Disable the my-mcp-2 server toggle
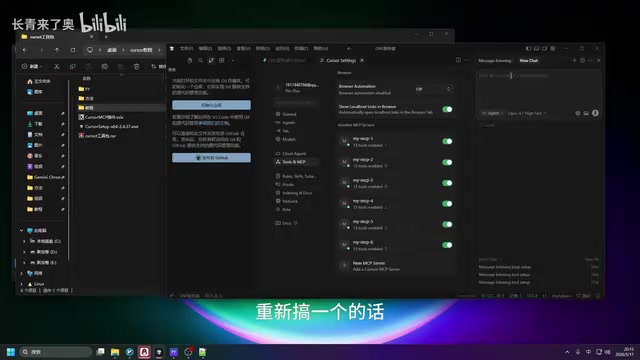Image resolution: width=640 pixels, height=360 pixels. 447,162
